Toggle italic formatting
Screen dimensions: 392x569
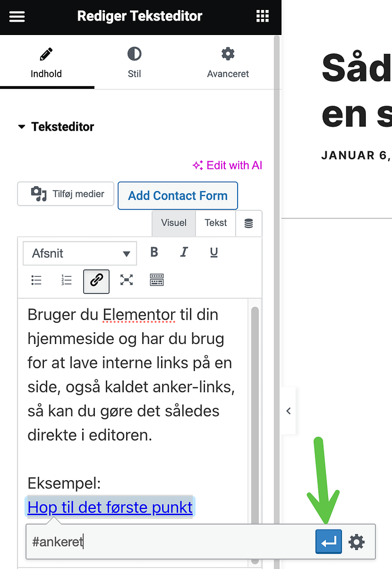pyautogui.click(x=184, y=252)
